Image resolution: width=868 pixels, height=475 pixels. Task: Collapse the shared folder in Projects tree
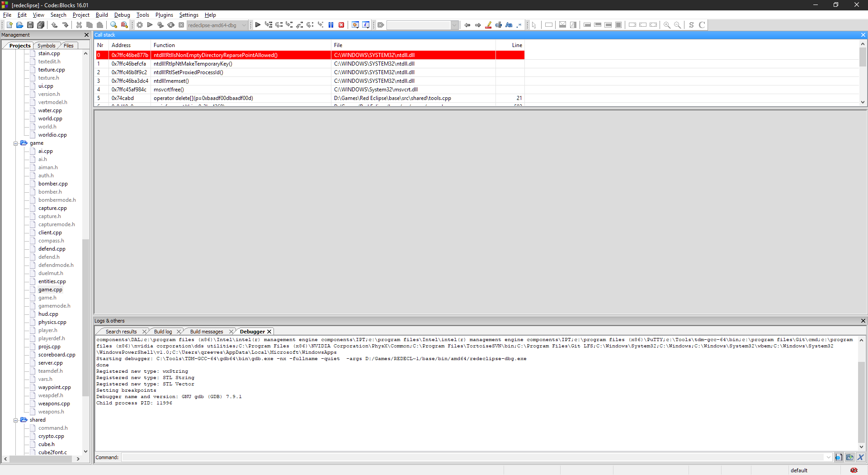coord(15,420)
